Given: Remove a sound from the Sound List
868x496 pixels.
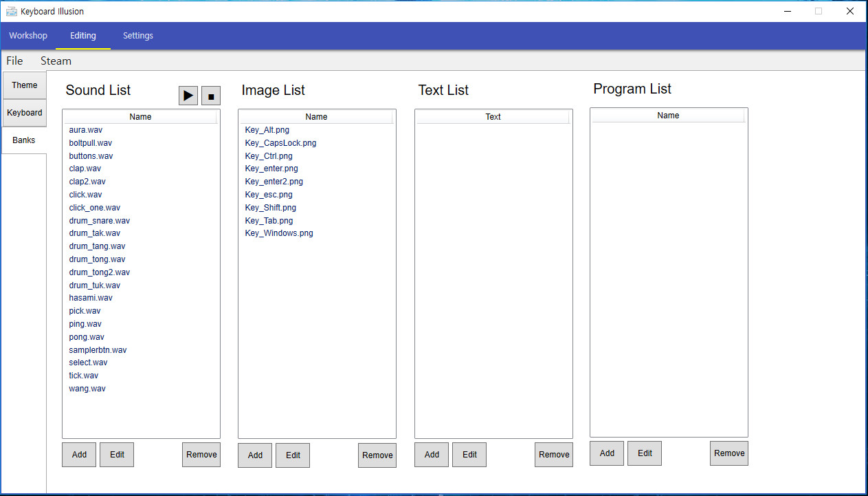Looking at the screenshot, I should 201,454.
